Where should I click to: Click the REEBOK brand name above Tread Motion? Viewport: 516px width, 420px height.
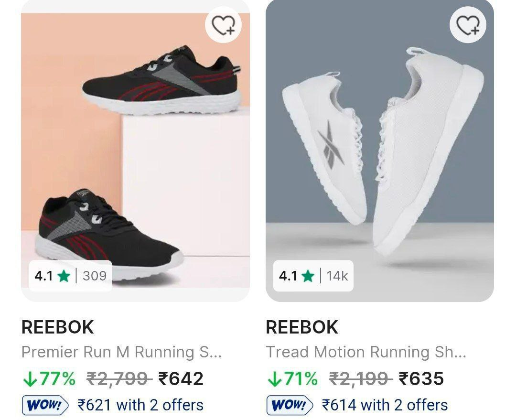point(302,327)
